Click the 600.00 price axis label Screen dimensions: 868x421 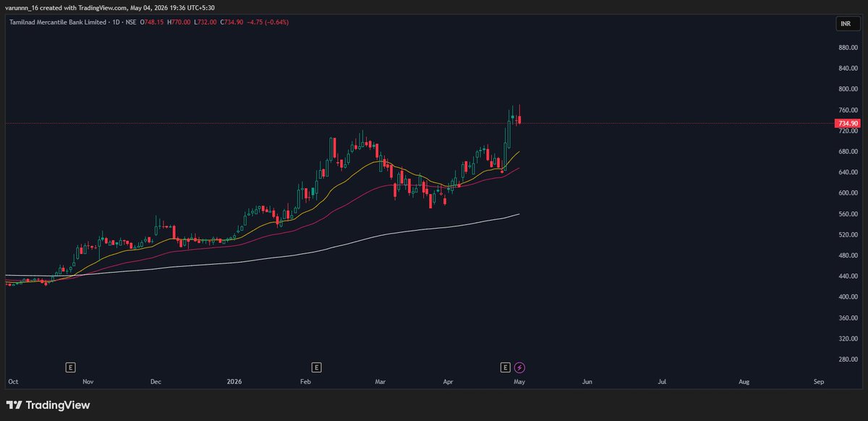[x=848, y=194]
